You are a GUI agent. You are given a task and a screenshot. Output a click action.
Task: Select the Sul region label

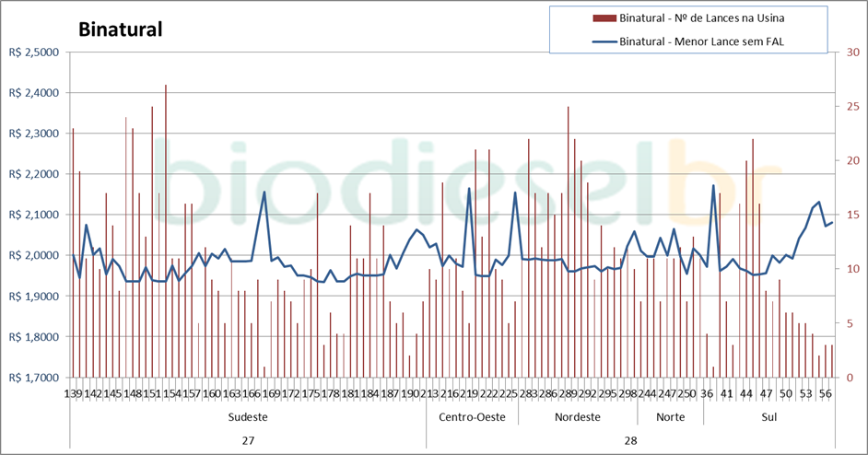[x=768, y=417]
